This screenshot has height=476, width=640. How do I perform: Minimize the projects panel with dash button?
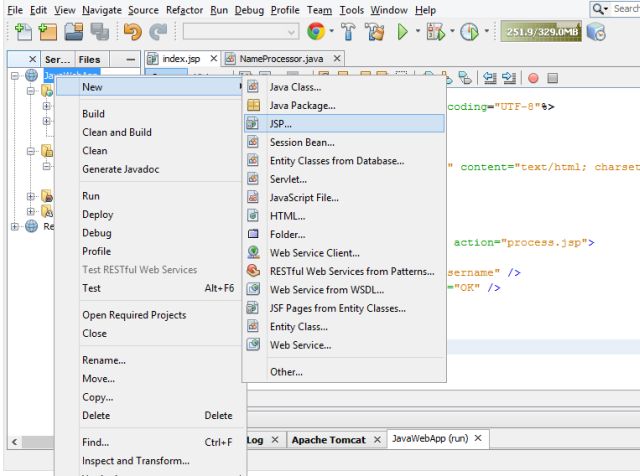click(x=130, y=60)
